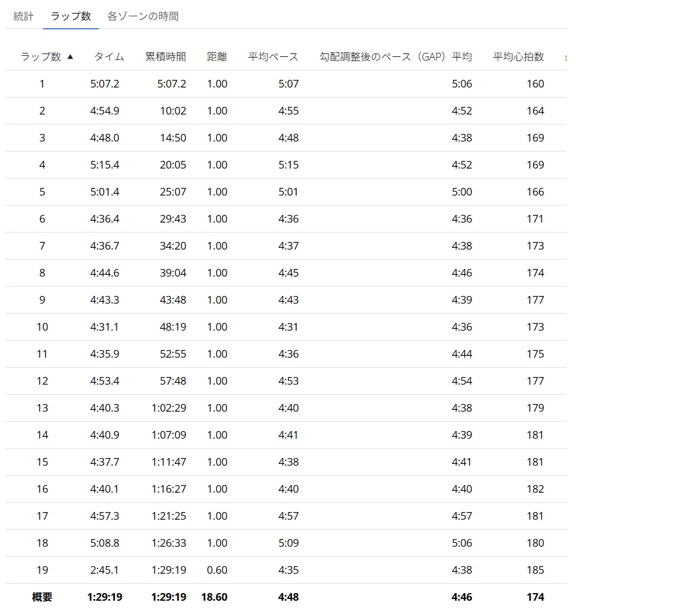
Task: Select the ラップ数 tab at top
Action: pos(71,16)
